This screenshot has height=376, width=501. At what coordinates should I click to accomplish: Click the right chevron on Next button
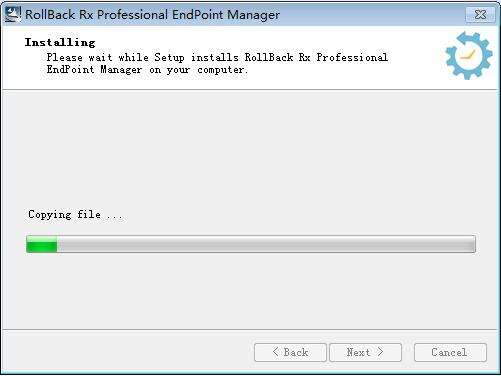(380, 352)
